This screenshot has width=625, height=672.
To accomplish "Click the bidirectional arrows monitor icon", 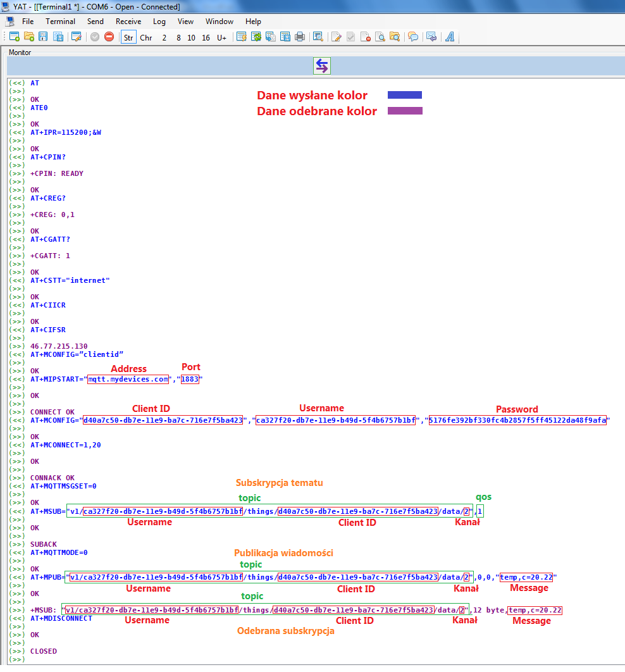I will point(322,66).
